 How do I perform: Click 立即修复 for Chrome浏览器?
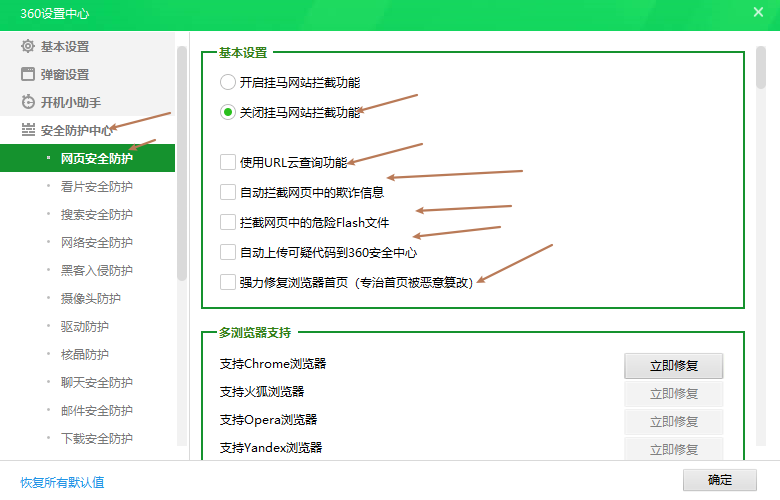(674, 366)
